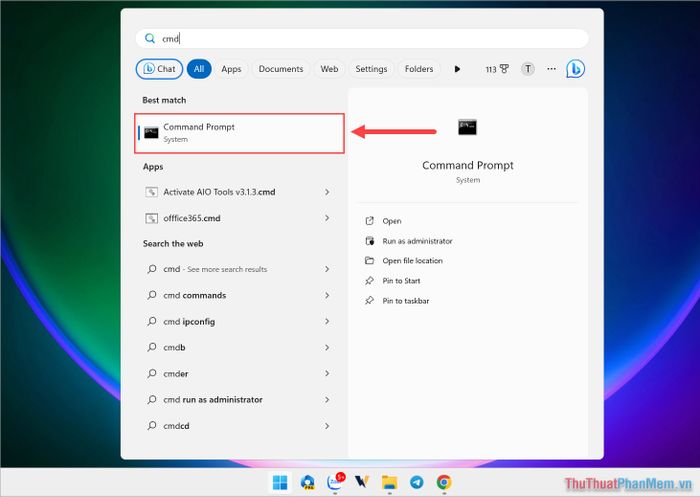Expand the cmdb suggestion chevron
Screen dimensions: 700x497
[x=327, y=347]
